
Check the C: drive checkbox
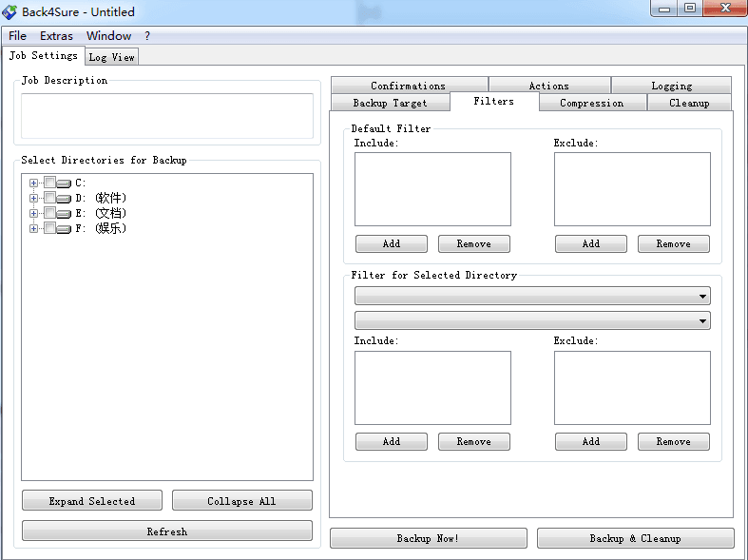49,183
